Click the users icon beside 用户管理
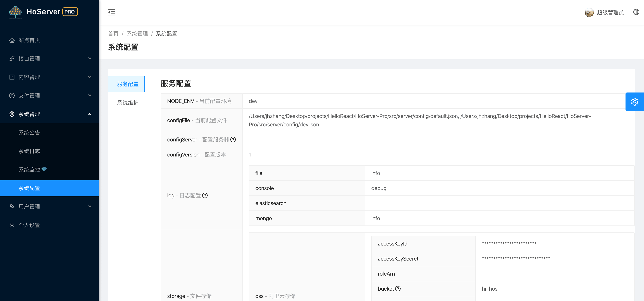 (12, 207)
